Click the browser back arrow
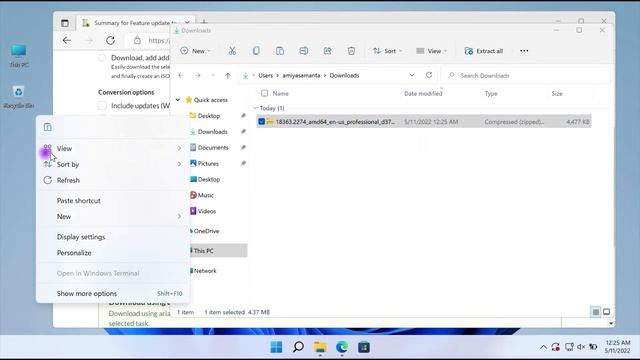 pos(67,40)
